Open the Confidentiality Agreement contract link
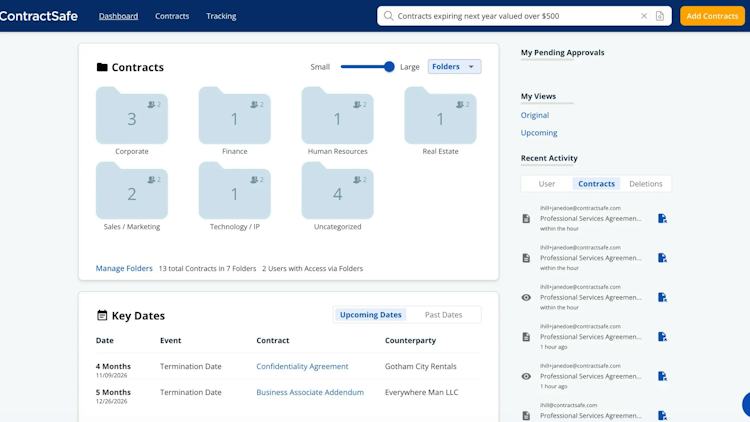 point(302,366)
